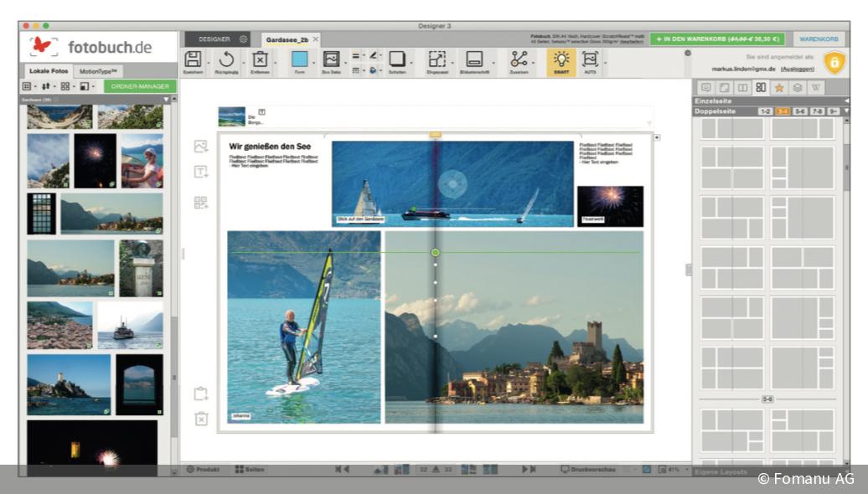
Task: Click the Seiten button in bottom bar
Action: (x=249, y=469)
